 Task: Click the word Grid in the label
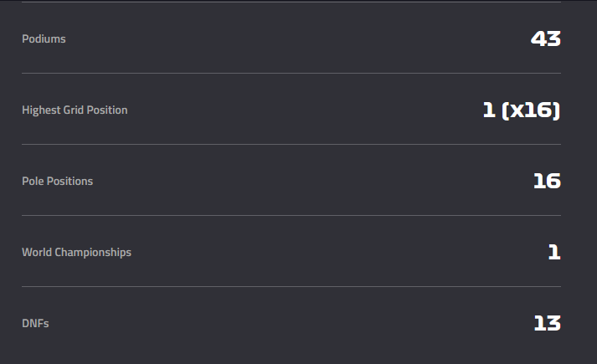tap(74, 110)
